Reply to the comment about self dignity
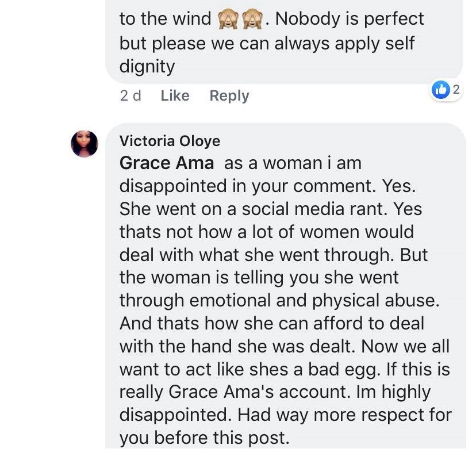 [x=229, y=95]
